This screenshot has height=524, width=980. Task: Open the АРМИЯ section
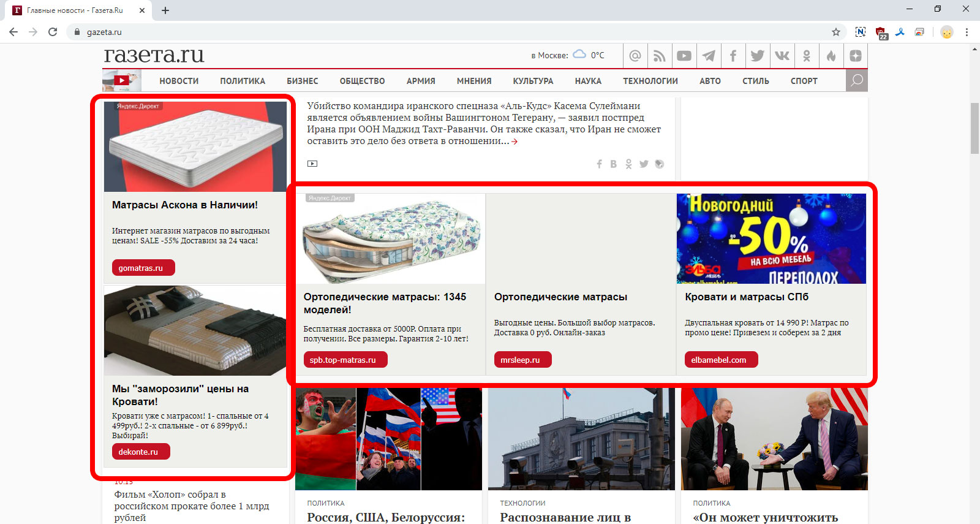point(421,81)
